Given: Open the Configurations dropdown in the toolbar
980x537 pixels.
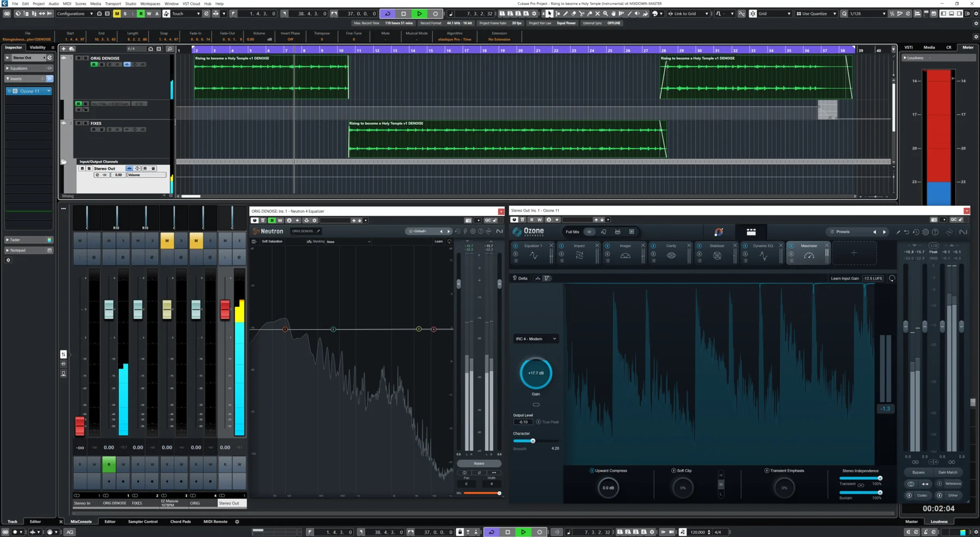Looking at the screenshot, I should tap(73, 14).
